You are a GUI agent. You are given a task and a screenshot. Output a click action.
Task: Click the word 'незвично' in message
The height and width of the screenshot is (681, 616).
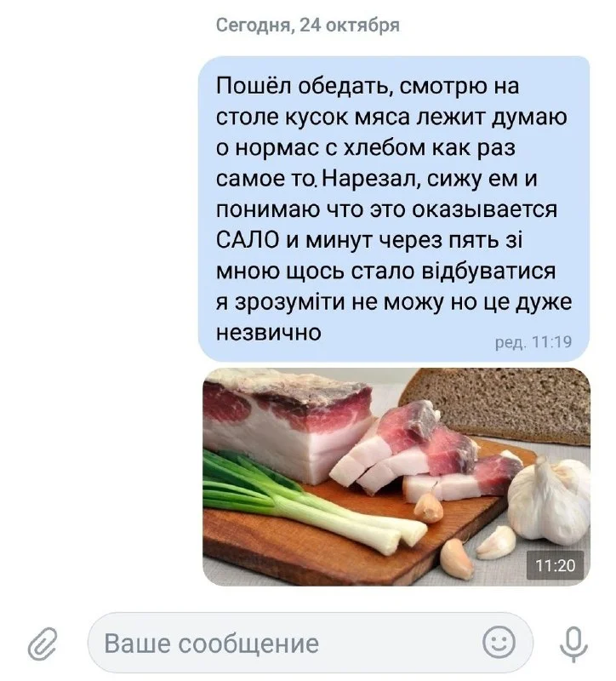click(269, 333)
